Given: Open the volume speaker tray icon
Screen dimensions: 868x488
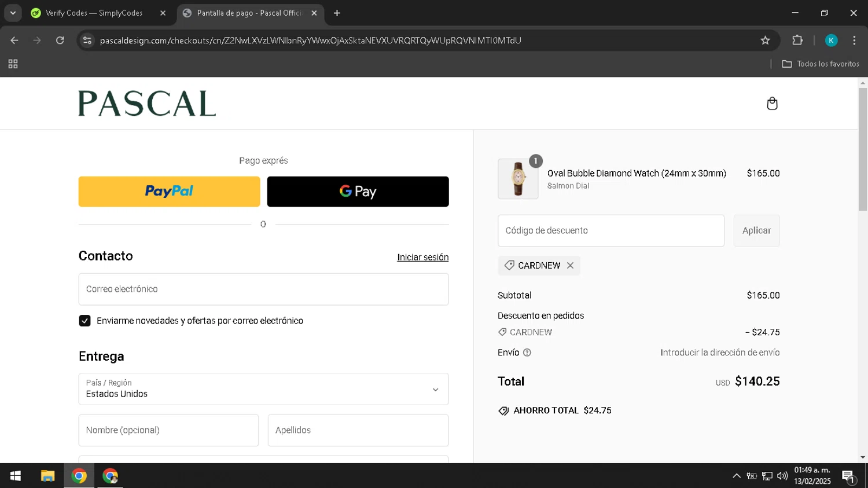Looking at the screenshot, I should click(782, 476).
